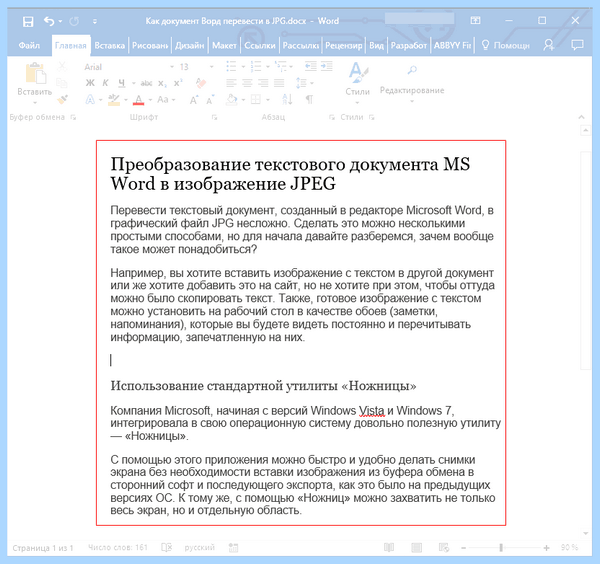Click the 90 % zoom level
This screenshot has width=600, height=564.
[569, 548]
